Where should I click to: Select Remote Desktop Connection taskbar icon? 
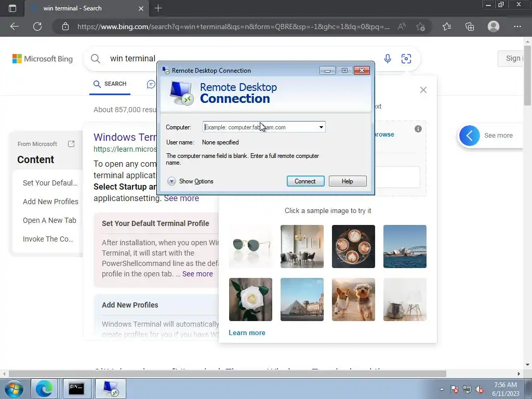click(111, 389)
